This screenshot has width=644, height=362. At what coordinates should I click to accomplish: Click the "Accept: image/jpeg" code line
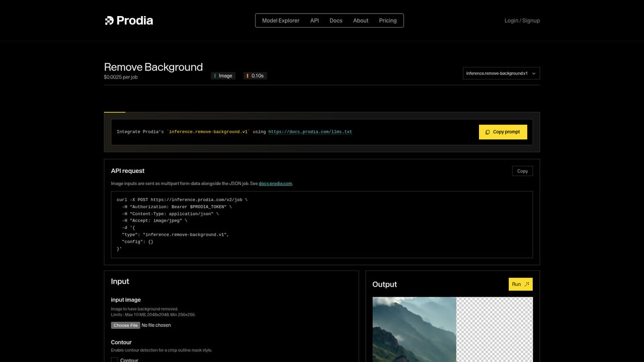(x=154, y=221)
